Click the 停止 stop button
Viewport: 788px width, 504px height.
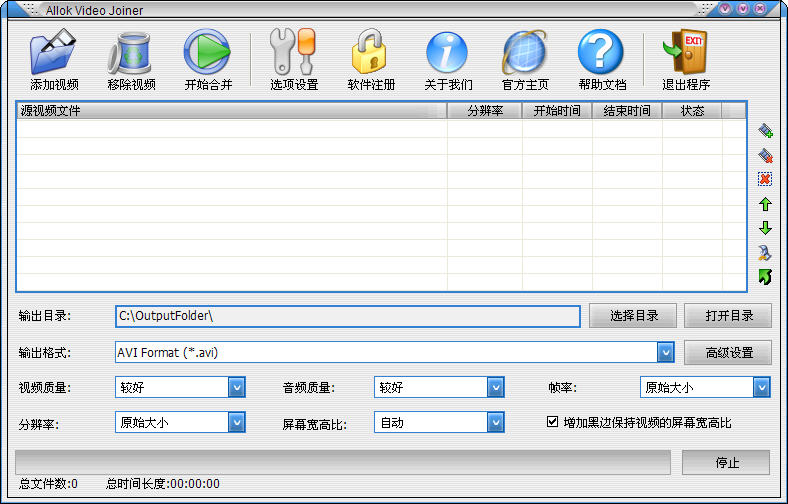coord(726,462)
